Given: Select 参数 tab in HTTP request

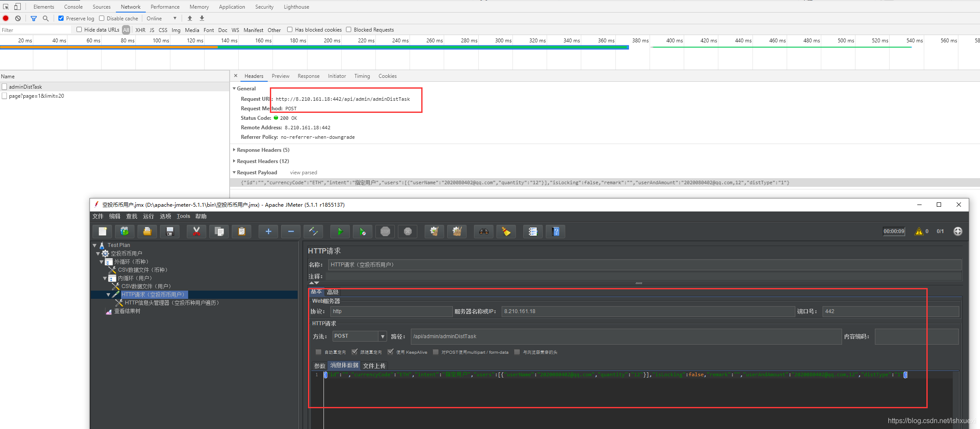Looking at the screenshot, I should click(x=319, y=366).
